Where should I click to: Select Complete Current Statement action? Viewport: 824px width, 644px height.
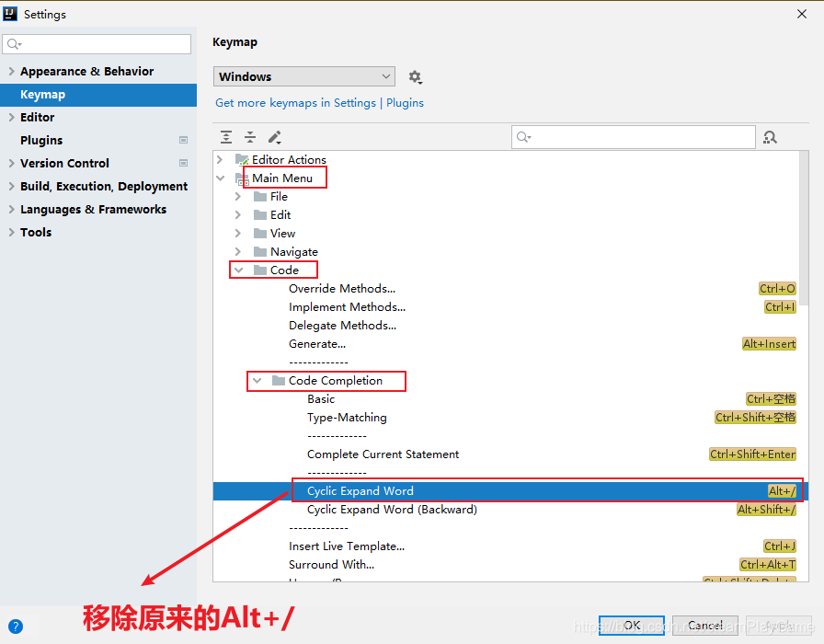pos(383,454)
